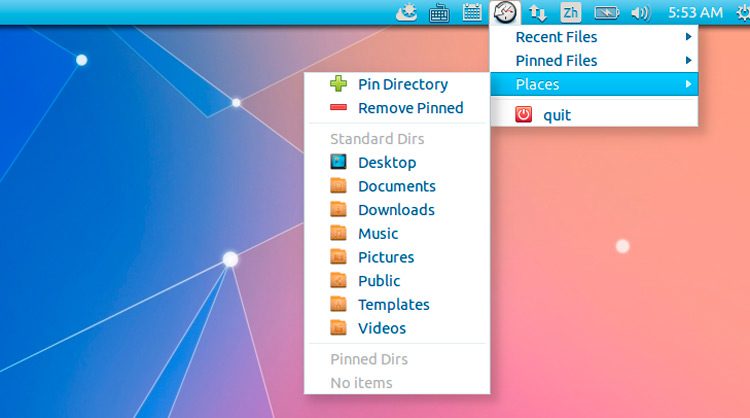Image resolution: width=750 pixels, height=418 pixels.
Task: Click the Standard Dirs section header
Action: (x=377, y=139)
